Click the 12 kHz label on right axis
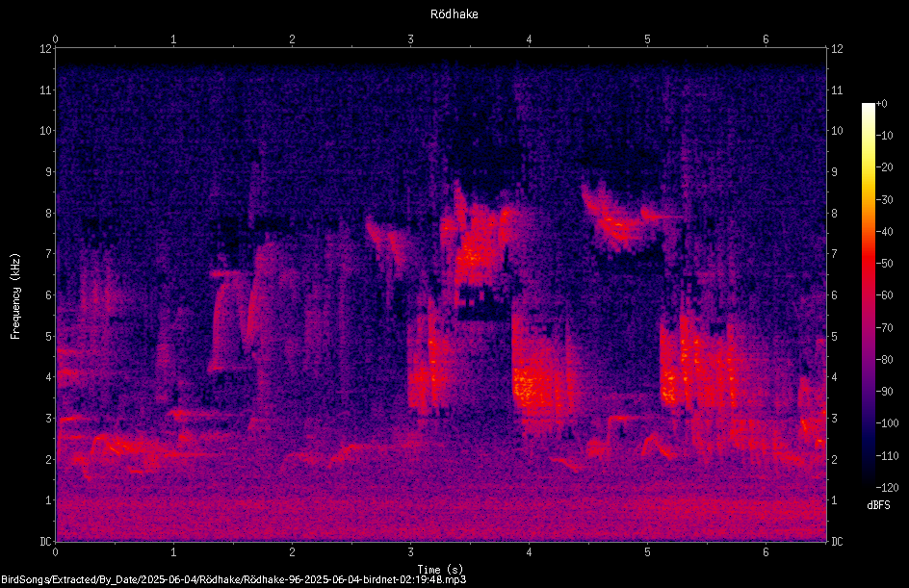909x588 pixels. coord(837,49)
